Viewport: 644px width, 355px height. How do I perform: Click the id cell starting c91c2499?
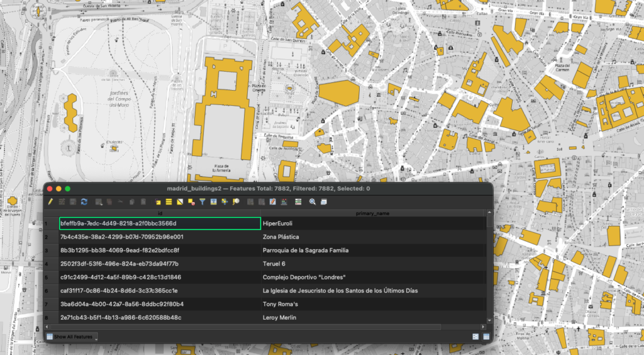(x=160, y=278)
